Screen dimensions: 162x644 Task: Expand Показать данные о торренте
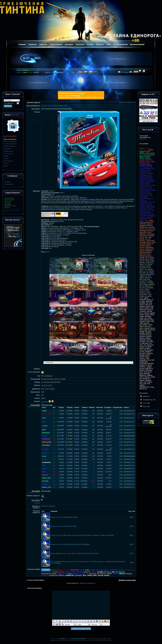point(48,506)
